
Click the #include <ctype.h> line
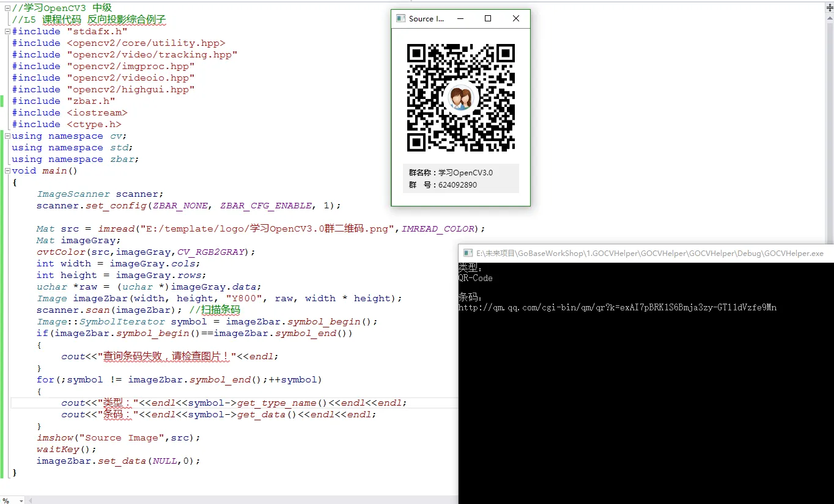(67, 124)
